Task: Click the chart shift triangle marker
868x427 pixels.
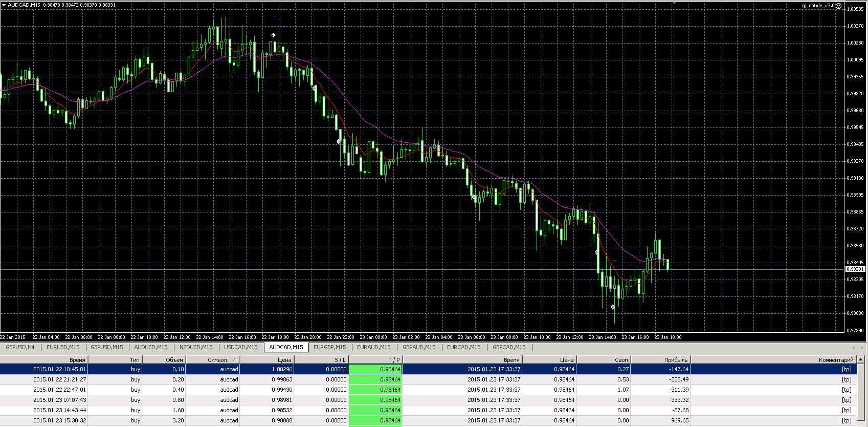Action: [675, 3]
